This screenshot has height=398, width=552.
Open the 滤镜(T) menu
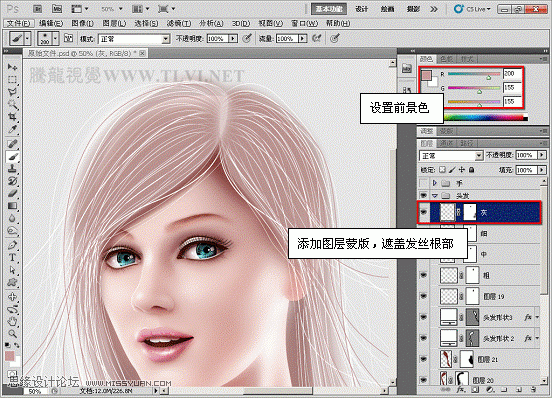point(179,23)
